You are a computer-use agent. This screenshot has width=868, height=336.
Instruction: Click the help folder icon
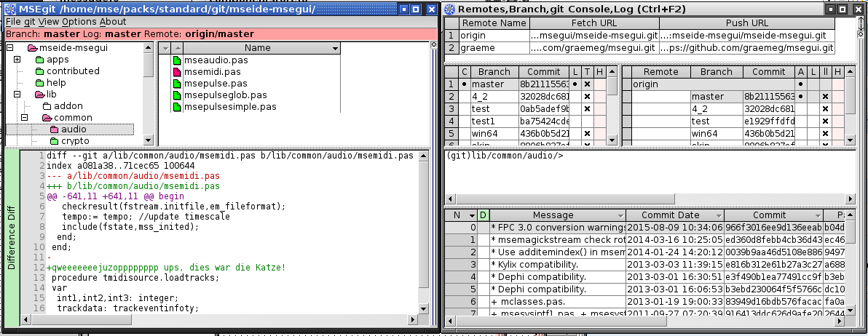(39, 83)
